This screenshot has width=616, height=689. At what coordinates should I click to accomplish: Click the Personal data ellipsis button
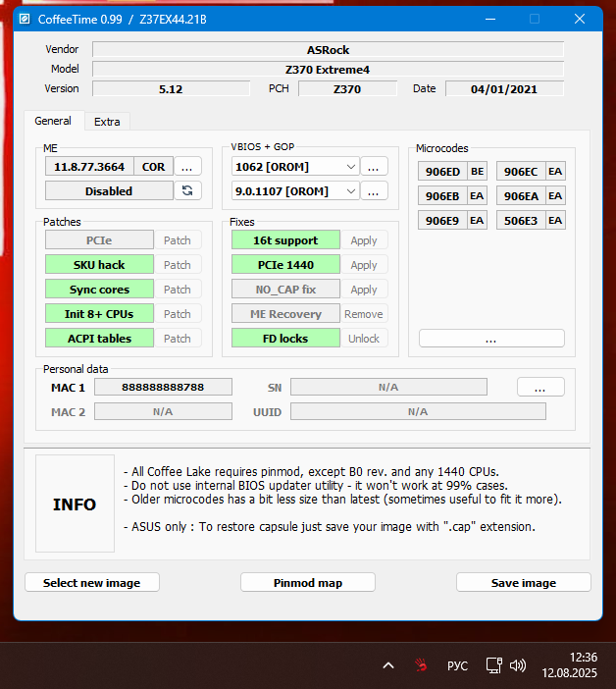[x=540, y=387]
